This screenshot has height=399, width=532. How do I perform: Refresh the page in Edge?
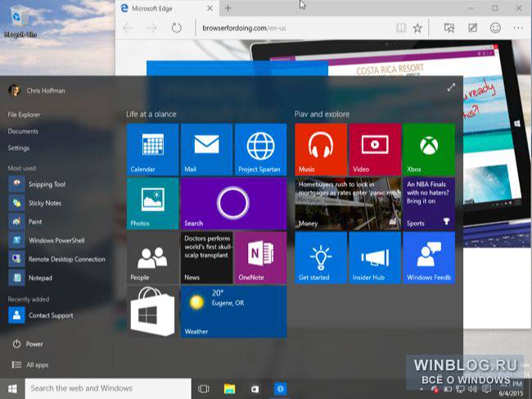coord(177,28)
